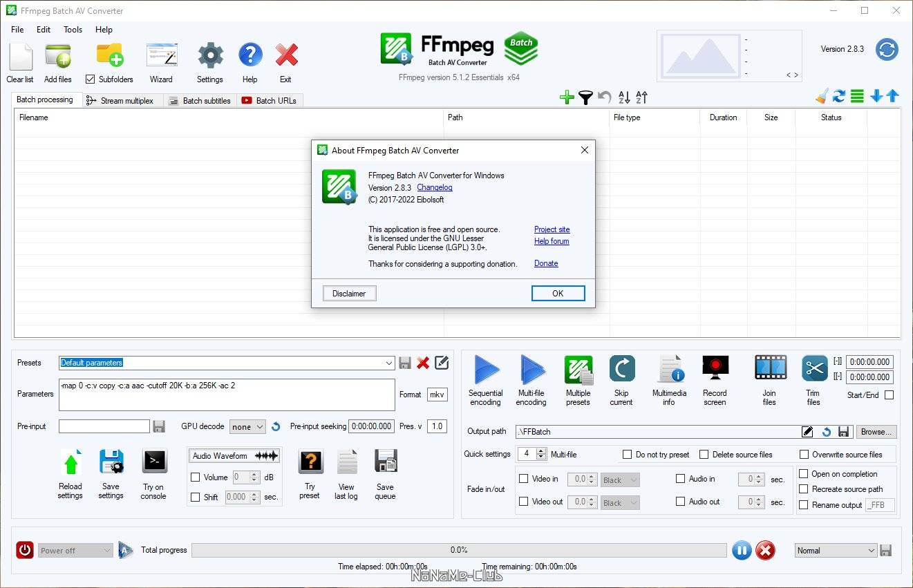Click the Clear list icon
The image size is (913, 588).
click(x=20, y=56)
